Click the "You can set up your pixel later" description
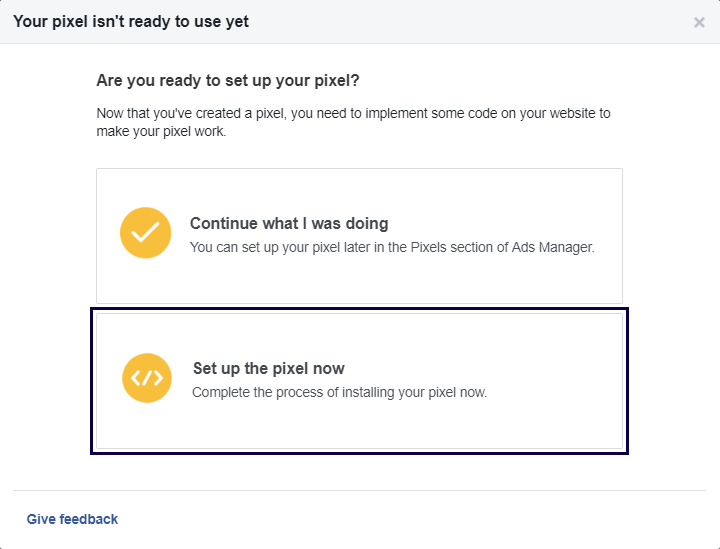Image resolution: width=720 pixels, height=549 pixels. pyautogui.click(x=392, y=247)
